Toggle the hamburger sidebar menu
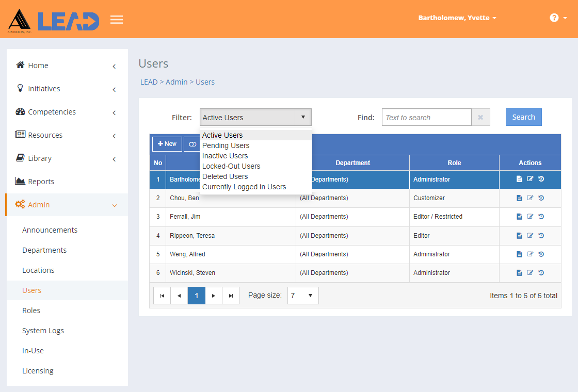 [117, 20]
